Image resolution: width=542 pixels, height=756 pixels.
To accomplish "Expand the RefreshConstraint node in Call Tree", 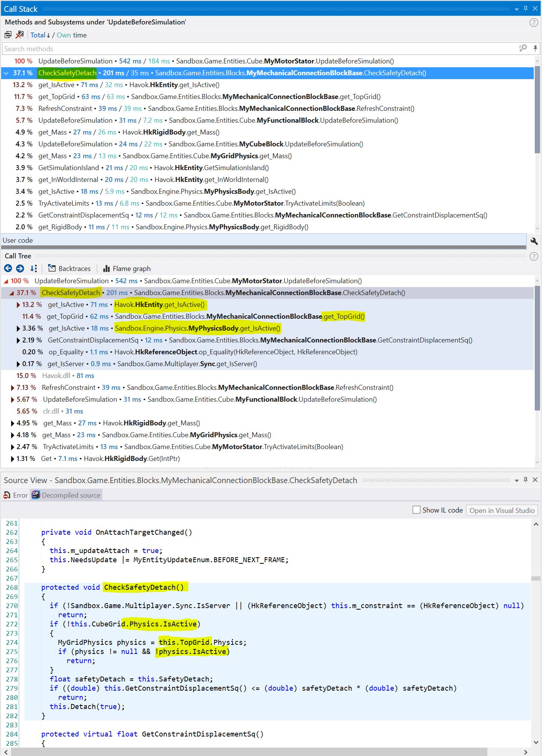I will point(13,388).
